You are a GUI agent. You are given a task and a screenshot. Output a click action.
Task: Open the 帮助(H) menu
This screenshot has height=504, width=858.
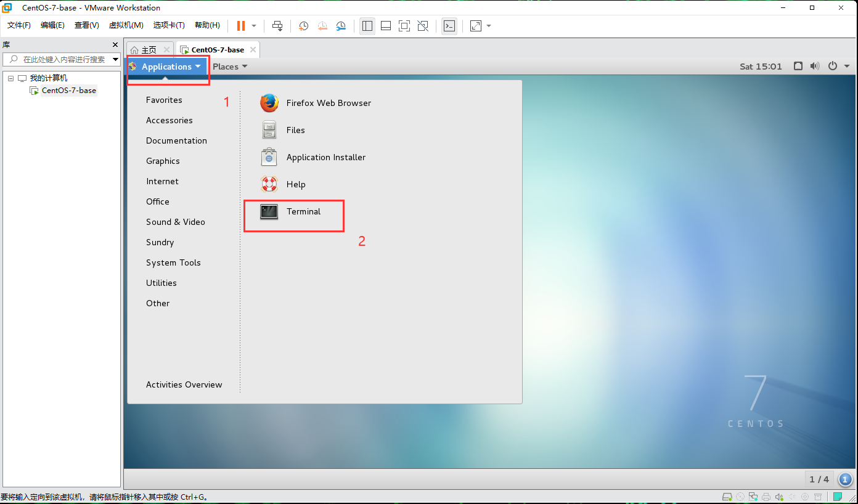(207, 25)
